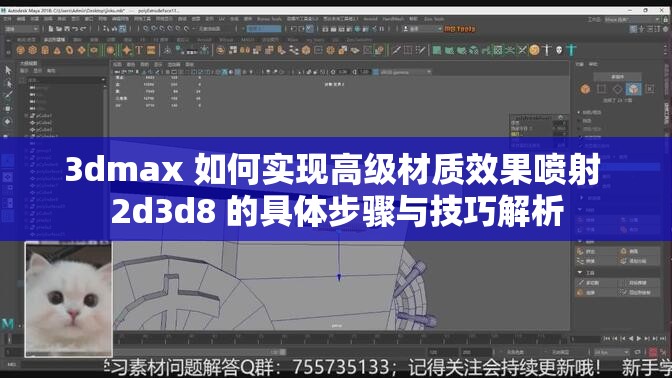Open the 24 fps frame rate dropdown
The image size is (672, 378).
tap(611, 352)
